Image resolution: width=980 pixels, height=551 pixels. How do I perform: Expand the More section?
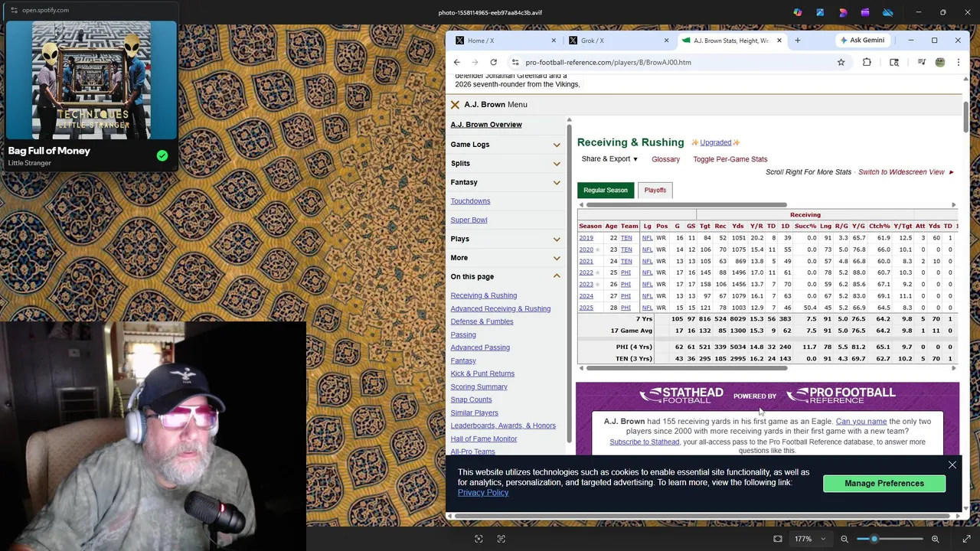click(505, 258)
